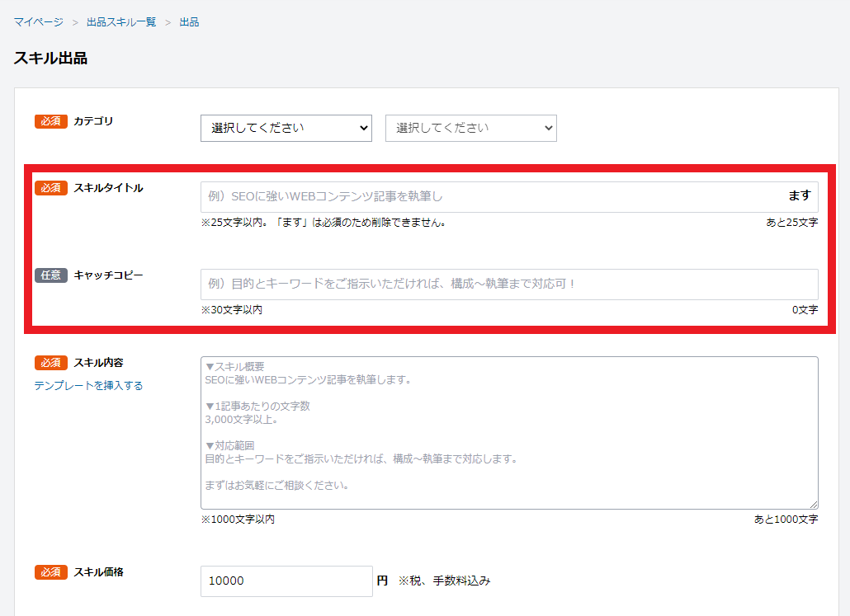Click the 出品 breadcrumb item

tap(189, 22)
